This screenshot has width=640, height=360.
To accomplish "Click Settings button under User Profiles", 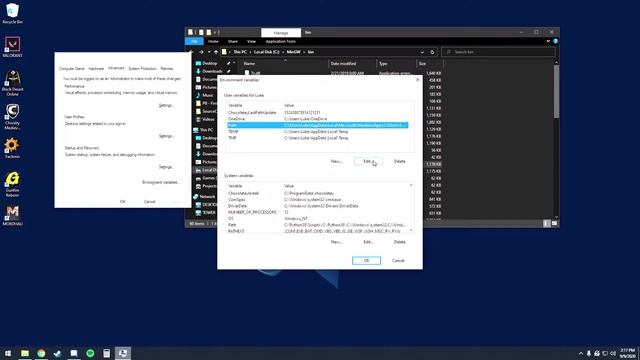I will tap(166, 136).
